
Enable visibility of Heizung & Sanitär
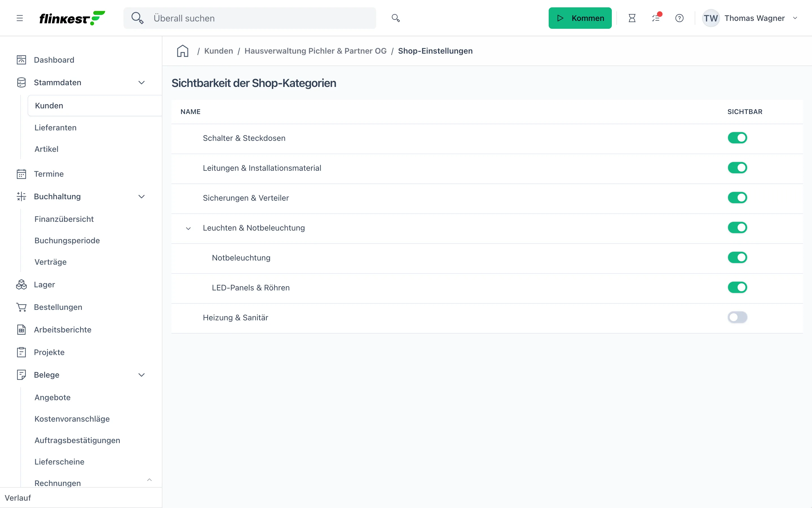[737, 317]
